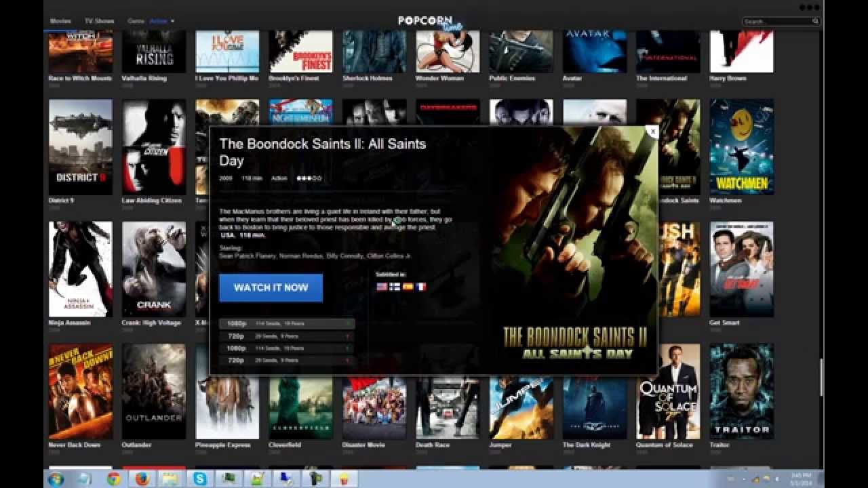The image size is (868, 488).
Task: Launch Firefox from the taskbar
Action: click(x=142, y=479)
